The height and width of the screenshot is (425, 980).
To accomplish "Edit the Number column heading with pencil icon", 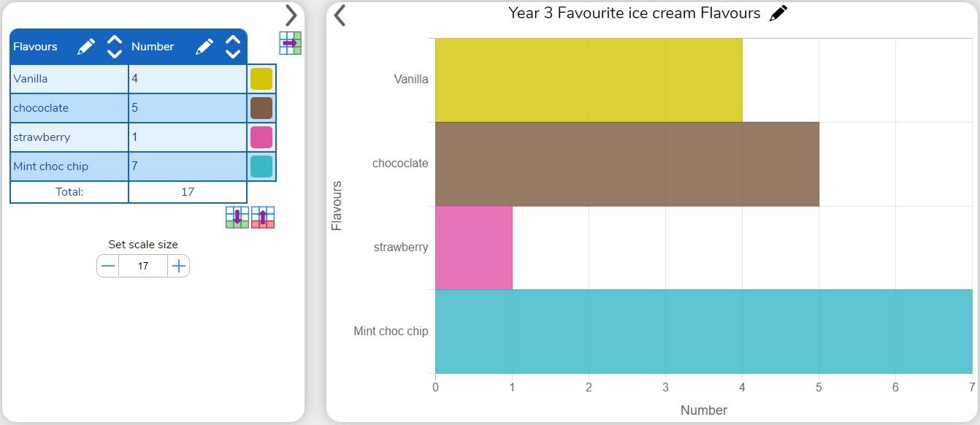I will (x=204, y=47).
